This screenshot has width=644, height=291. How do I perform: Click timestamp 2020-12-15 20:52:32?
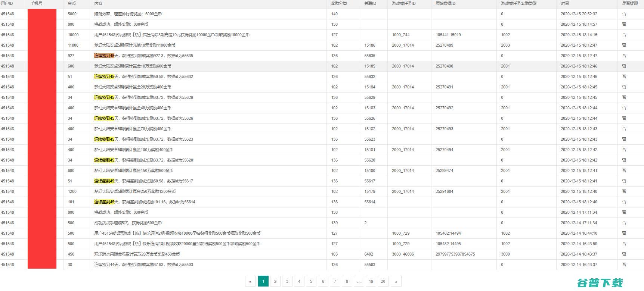click(x=579, y=14)
